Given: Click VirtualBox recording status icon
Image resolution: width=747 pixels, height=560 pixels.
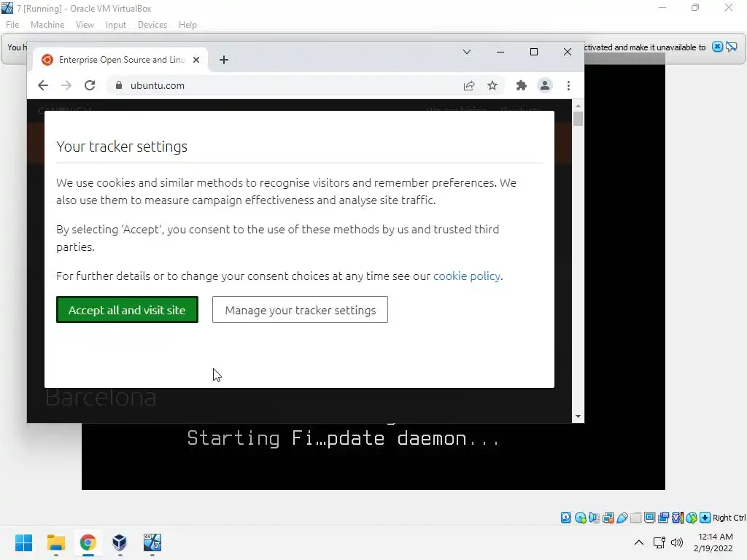Looking at the screenshot, I should [663, 518].
